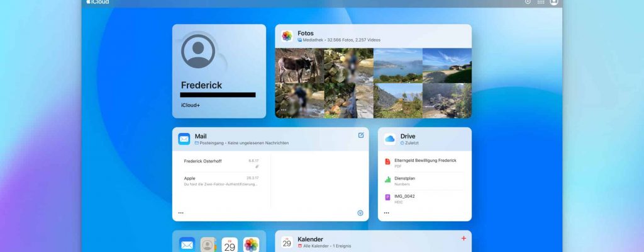Screen dimensions: 644x252
Task: Click the Mail filter icon at bottom right
Action: tap(360, 213)
